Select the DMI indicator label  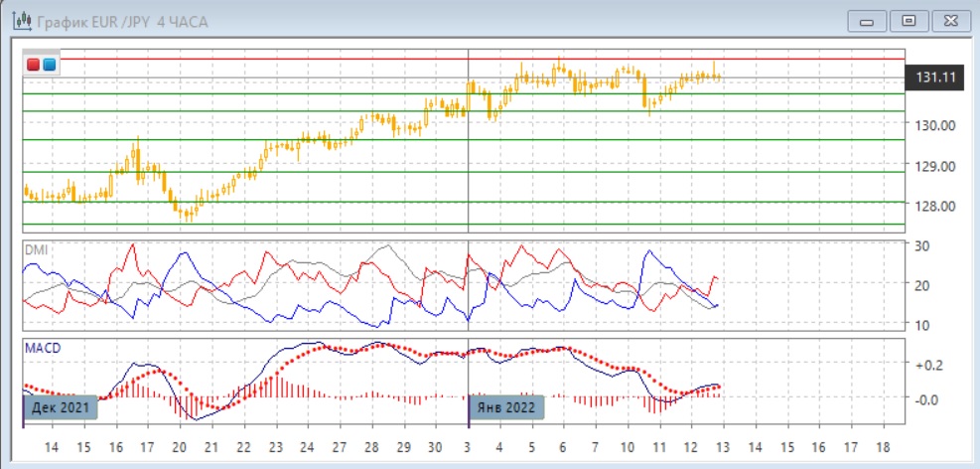tap(35, 249)
